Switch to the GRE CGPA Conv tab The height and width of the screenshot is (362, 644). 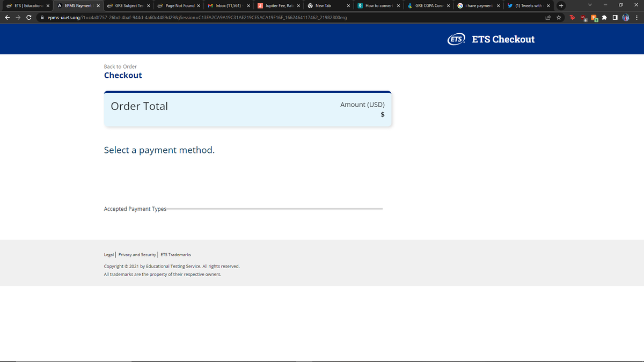click(429, 5)
